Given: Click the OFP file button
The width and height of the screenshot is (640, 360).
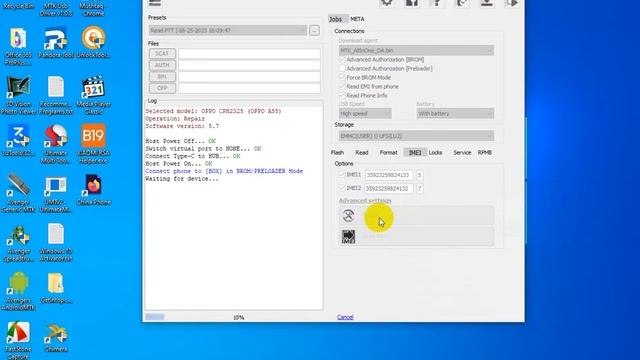Looking at the screenshot, I should [162, 88].
